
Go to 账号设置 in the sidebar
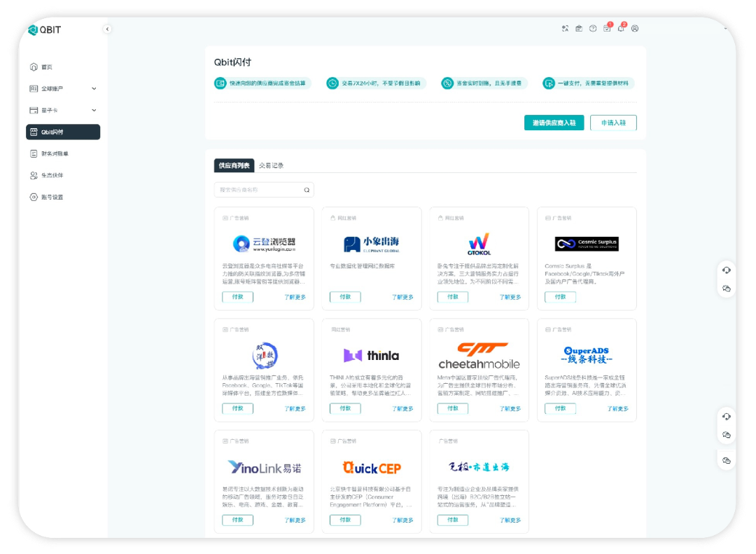52,198
